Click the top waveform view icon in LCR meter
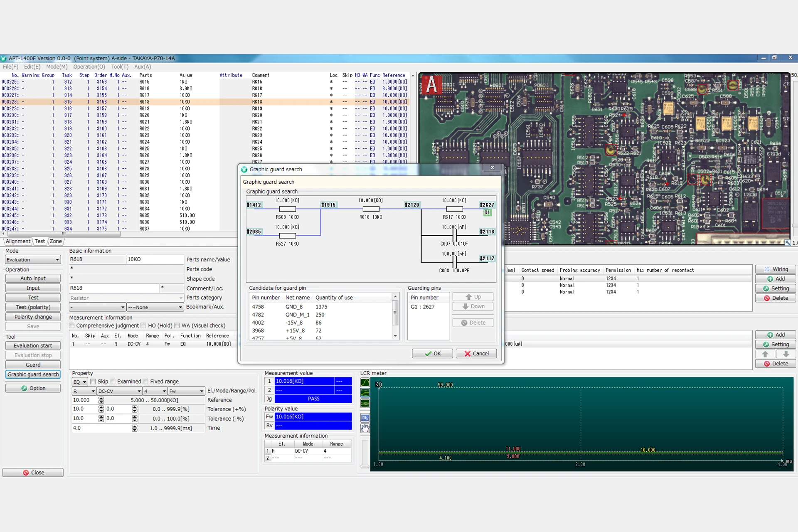The width and height of the screenshot is (798, 532). pyautogui.click(x=365, y=382)
